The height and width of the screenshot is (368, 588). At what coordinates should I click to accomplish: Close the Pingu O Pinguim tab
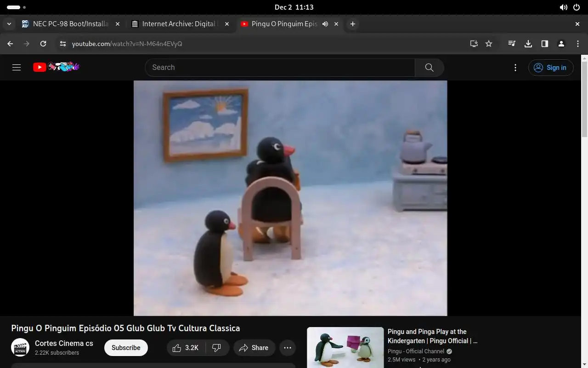(336, 24)
